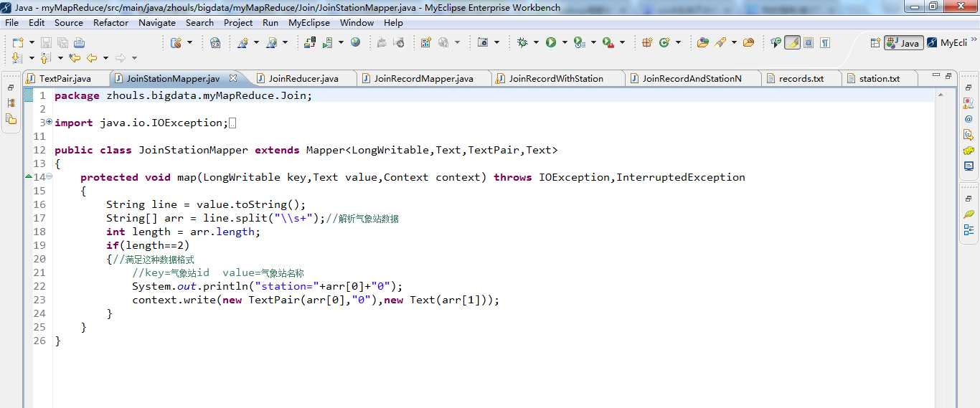Click the Run Last Tool with toolbox icon
The image size is (980, 408).
tap(608, 42)
